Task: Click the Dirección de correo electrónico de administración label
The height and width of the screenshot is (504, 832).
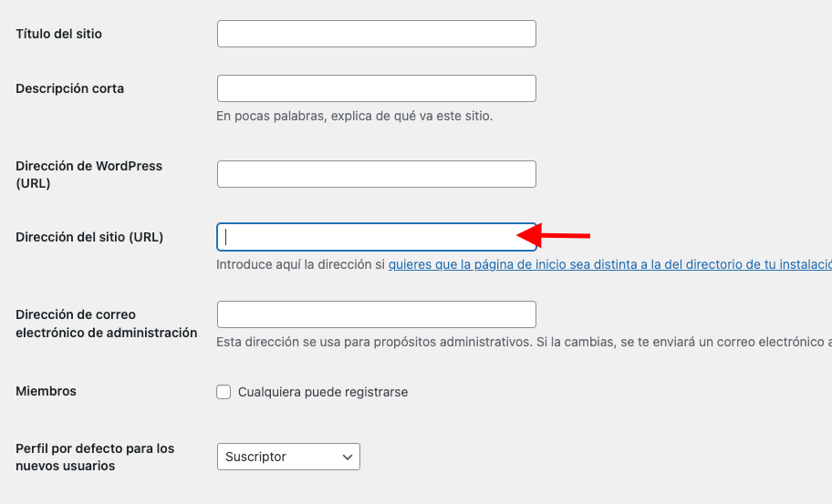Action: coord(106,324)
